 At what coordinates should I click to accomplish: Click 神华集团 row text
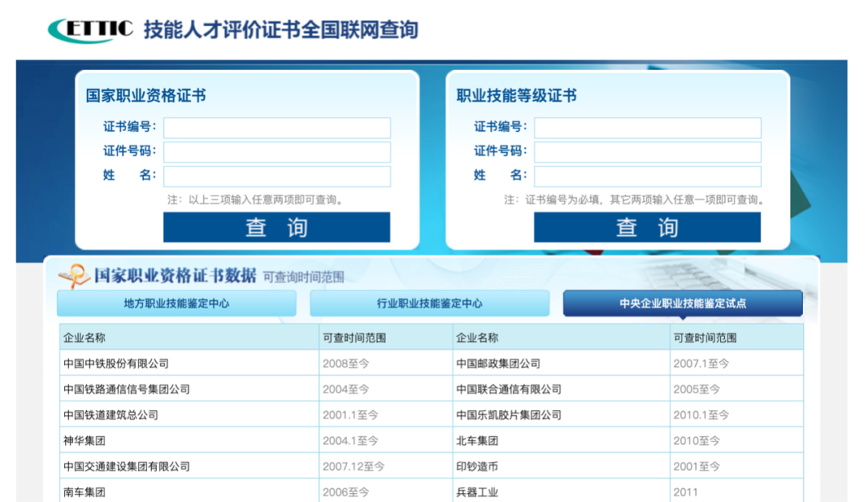pos(84,441)
